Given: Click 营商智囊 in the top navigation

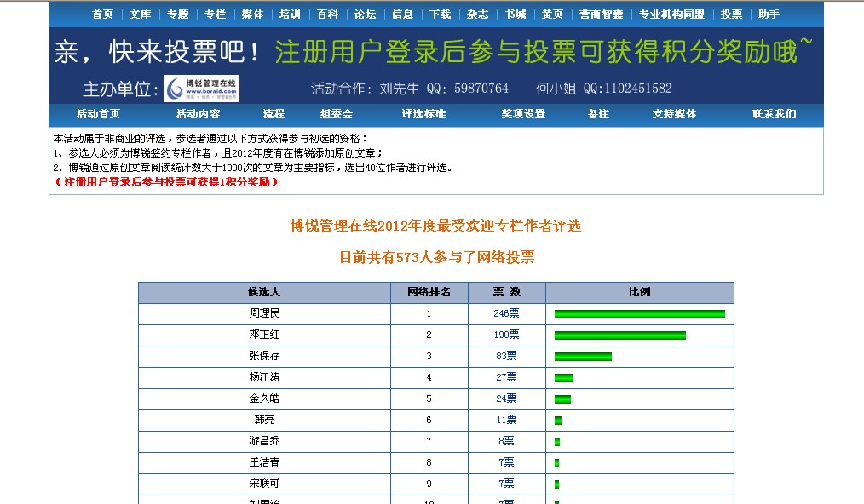Looking at the screenshot, I should [601, 14].
